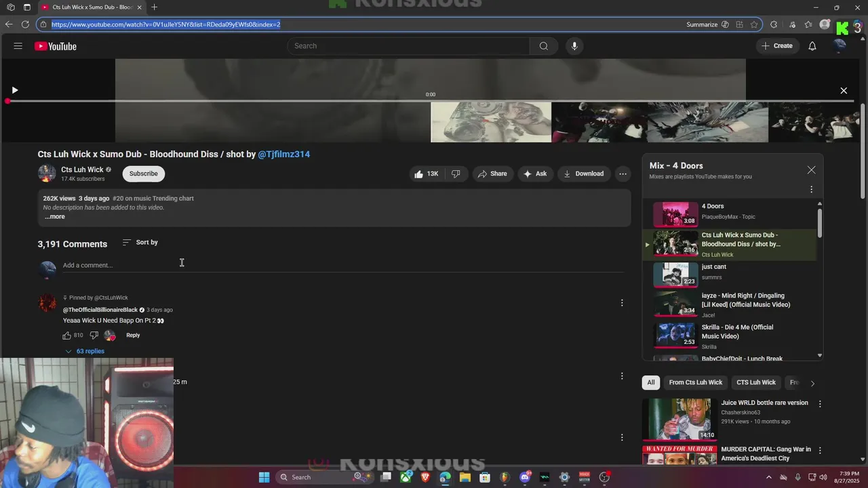Image resolution: width=868 pixels, height=488 pixels.
Task: Like the pinned comment by TheOfficialBillionaireBlack
Action: (67, 335)
